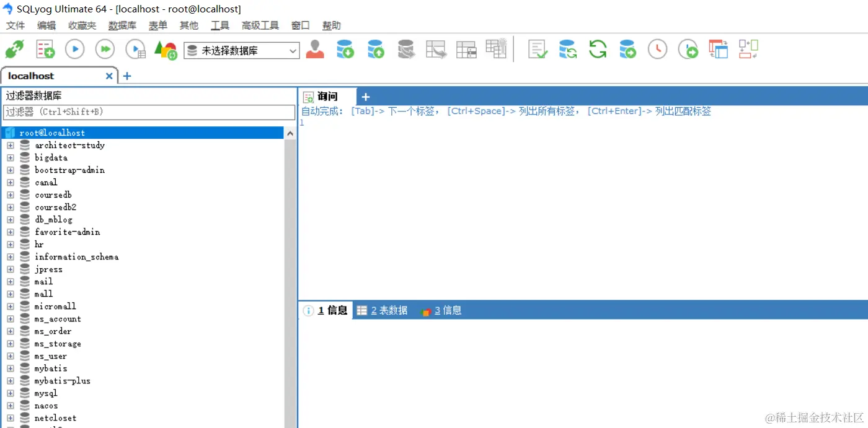Open the 工具 menu

[220, 25]
